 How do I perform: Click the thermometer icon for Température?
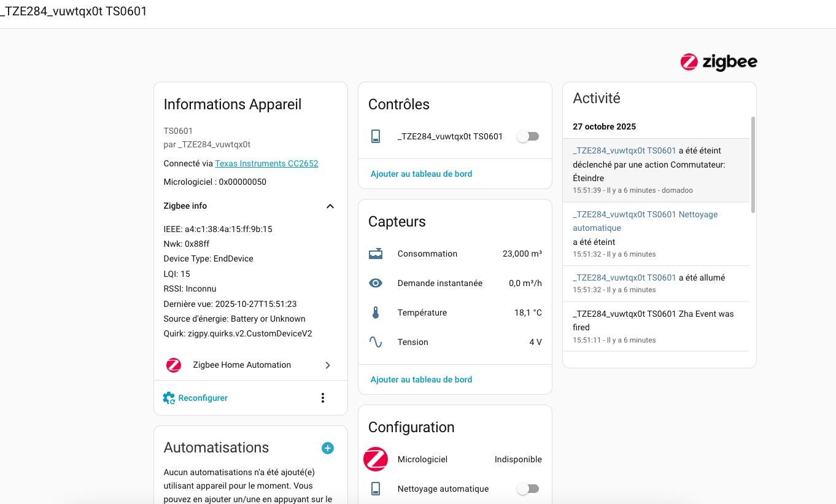pos(376,312)
